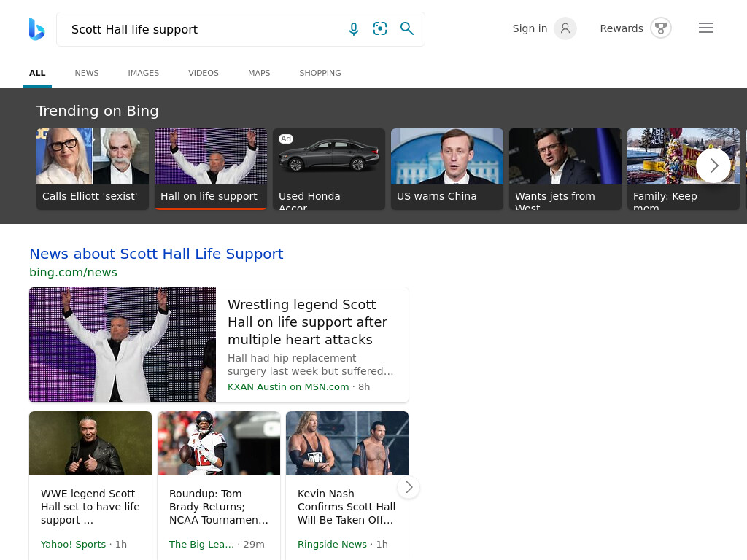Click Yahoo! Sports source label
This screenshot has height=560, width=747.
point(74,544)
